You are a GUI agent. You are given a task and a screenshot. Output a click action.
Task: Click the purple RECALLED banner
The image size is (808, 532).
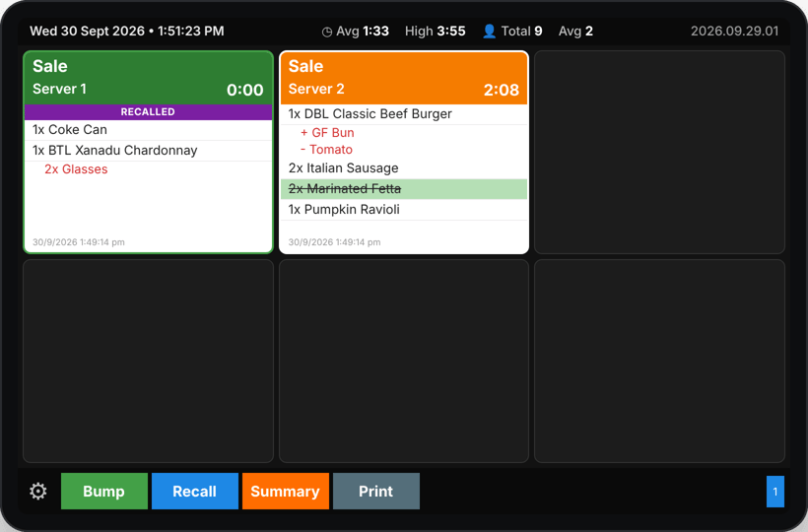click(x=149, y=111)
